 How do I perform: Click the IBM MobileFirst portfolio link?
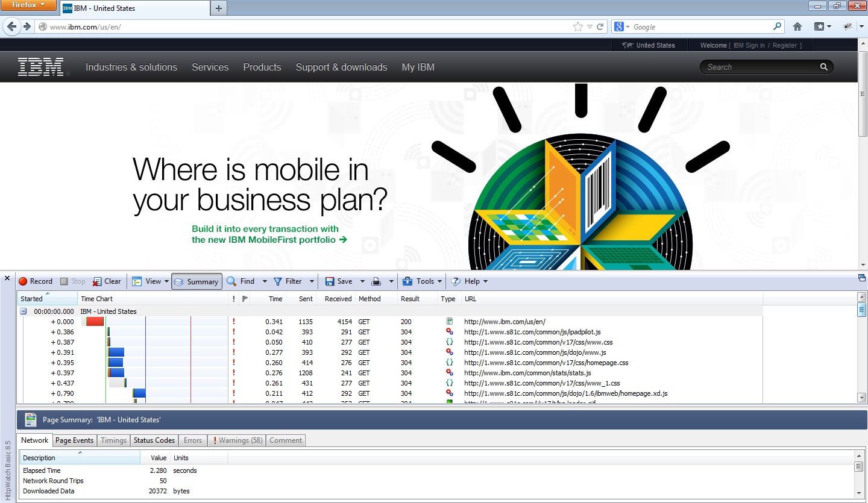(x=269, y=234)
